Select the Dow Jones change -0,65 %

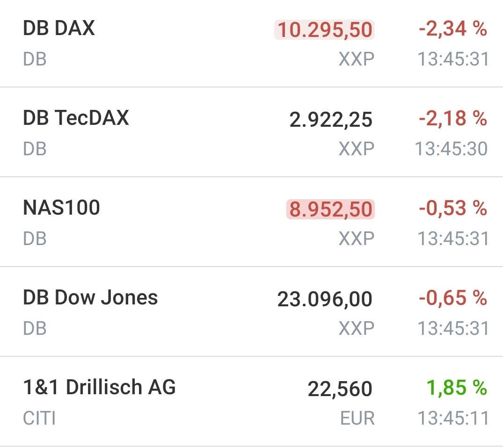pyautogui.click(x=452, y=298)
